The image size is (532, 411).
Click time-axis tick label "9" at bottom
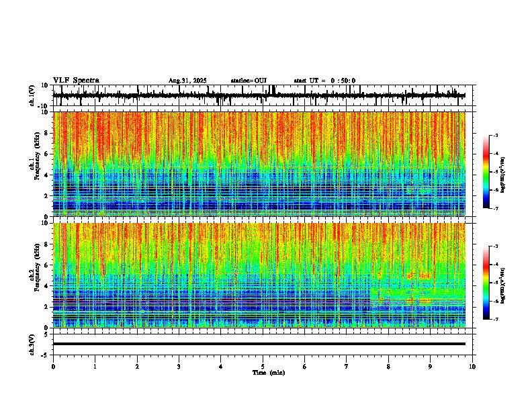(430, 367)
